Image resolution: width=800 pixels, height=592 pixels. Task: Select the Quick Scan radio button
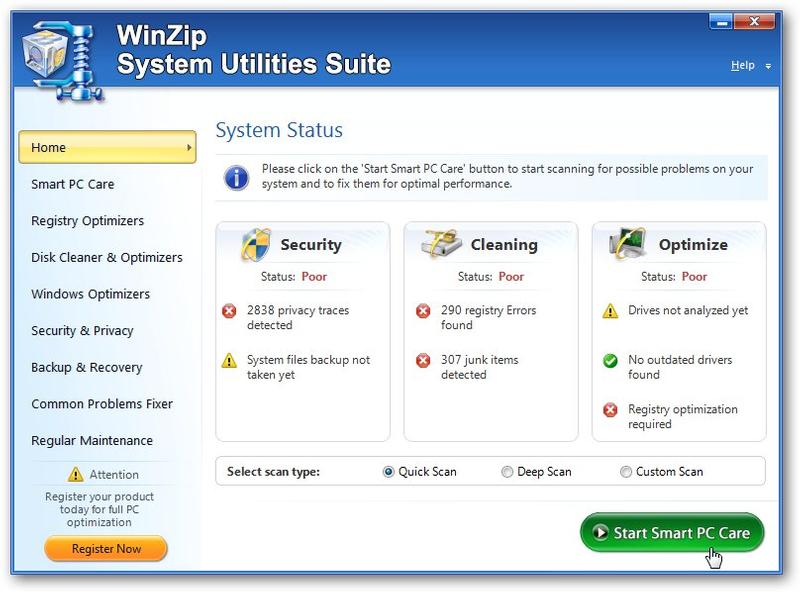pyautogui.click(x=388, y=472)
